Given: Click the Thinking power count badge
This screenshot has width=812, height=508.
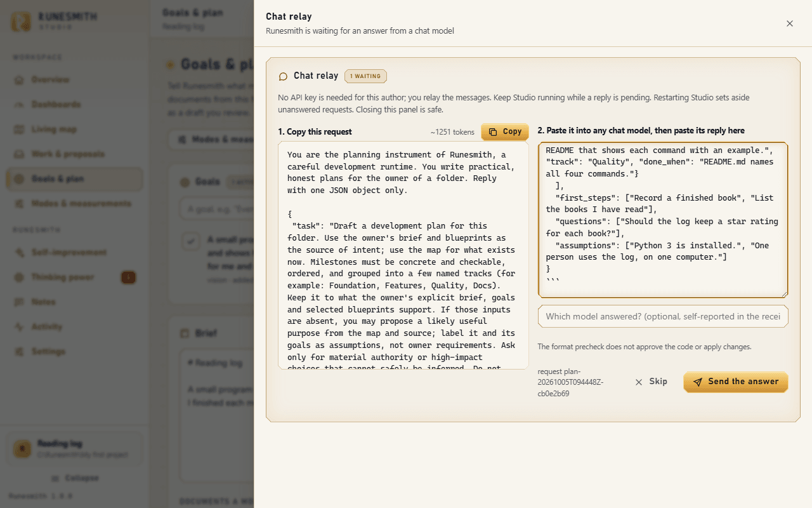Looking at the screenshot, I should pos(128,277).
